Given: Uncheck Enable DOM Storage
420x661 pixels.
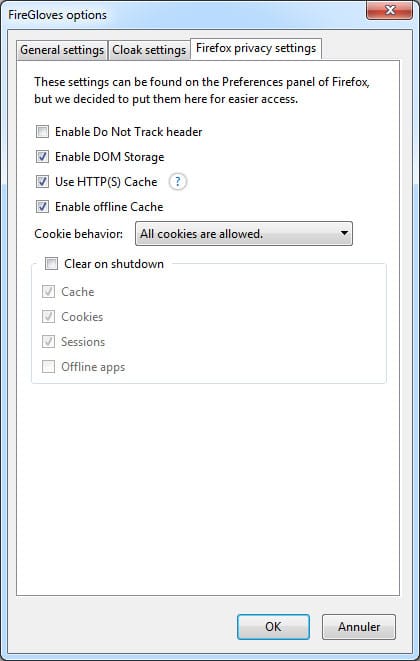Looking at the screenshot, I should [x=42, y=157].
